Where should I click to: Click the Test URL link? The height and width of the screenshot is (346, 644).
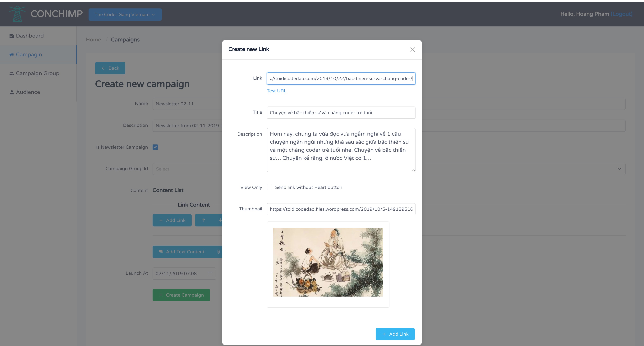pos(276,91)
